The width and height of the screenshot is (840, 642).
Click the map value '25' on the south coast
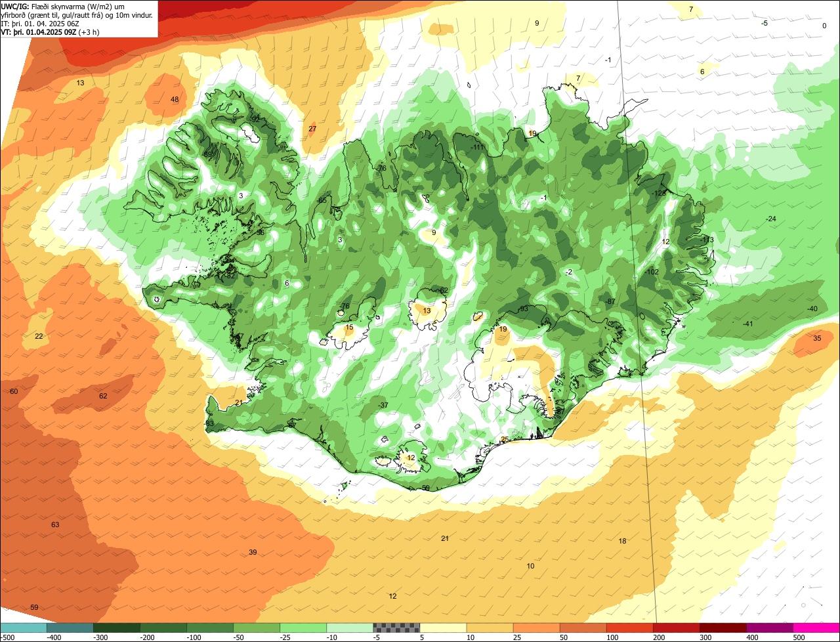coord(505,440)
